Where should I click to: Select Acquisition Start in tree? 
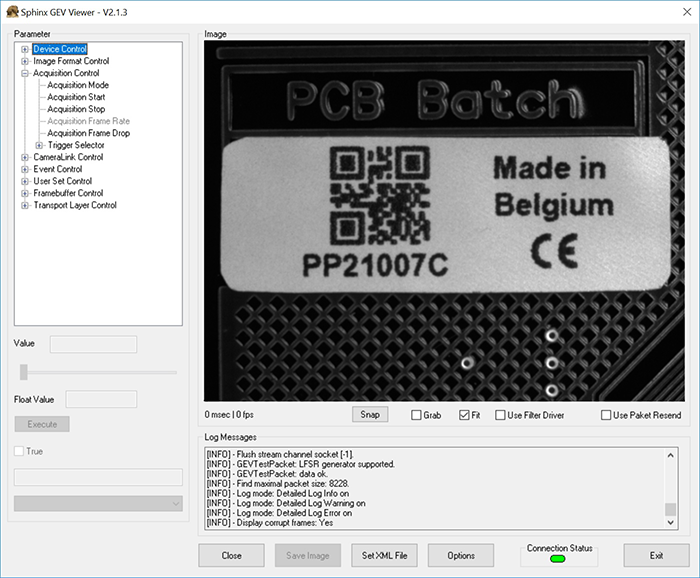76,97
